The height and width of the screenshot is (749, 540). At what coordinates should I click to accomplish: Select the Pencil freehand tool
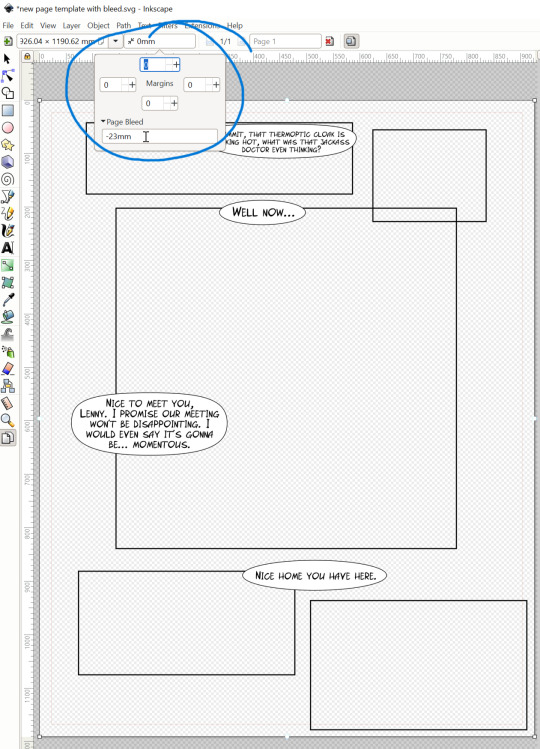coord(7,214)
